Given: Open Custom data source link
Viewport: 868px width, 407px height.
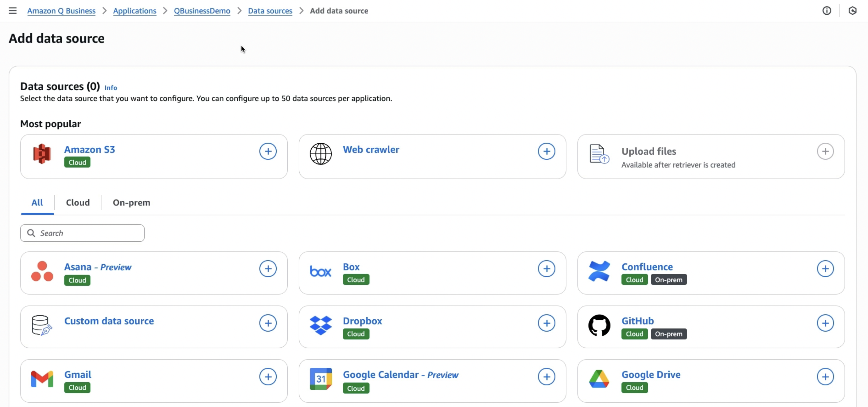Looking at the screenshot, I should pyautogui.click(x=109, y=321).
